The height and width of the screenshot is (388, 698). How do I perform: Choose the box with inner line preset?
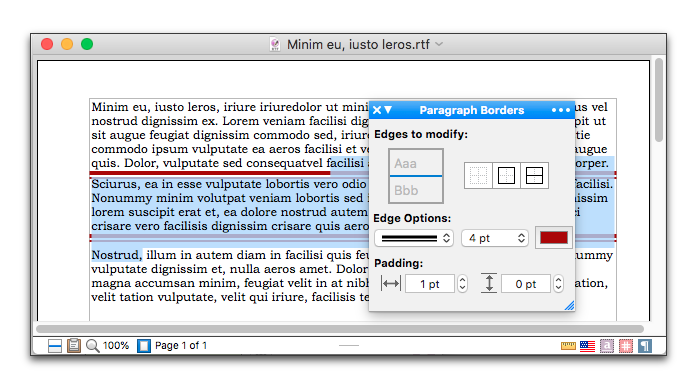click(x=534, y=175)
